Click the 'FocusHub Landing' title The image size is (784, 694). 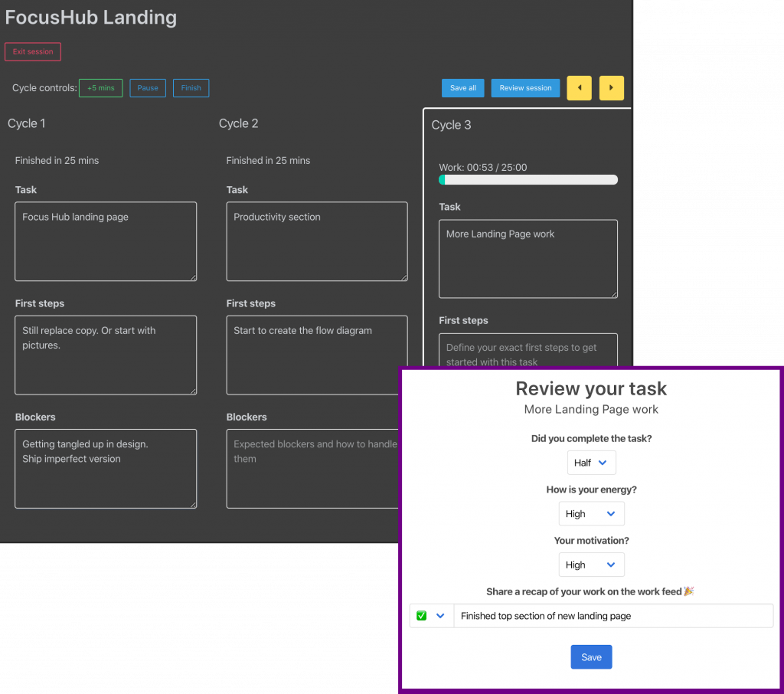[91, 18]
